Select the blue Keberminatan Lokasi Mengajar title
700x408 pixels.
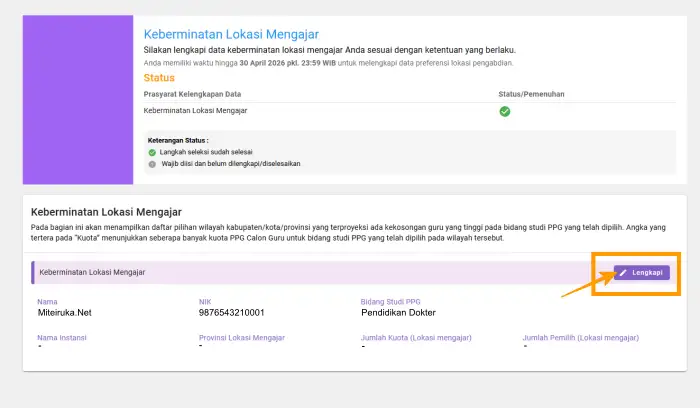[x=231, y=34]
